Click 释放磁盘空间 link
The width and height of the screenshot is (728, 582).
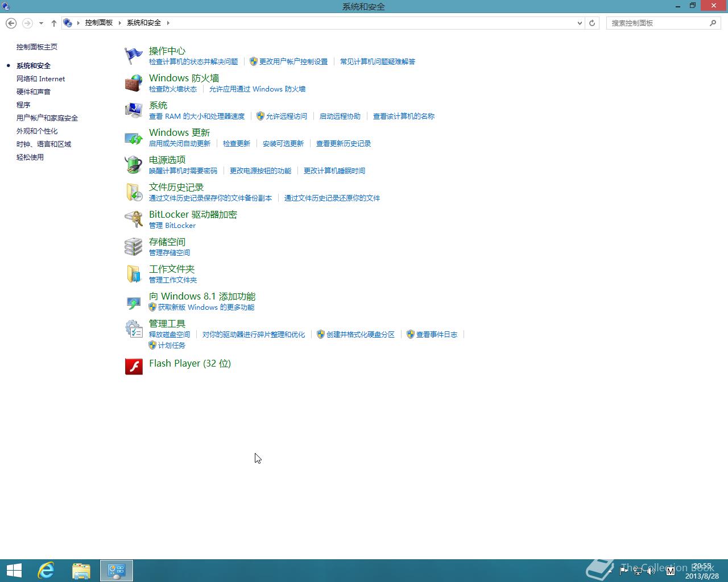(169, 334)
